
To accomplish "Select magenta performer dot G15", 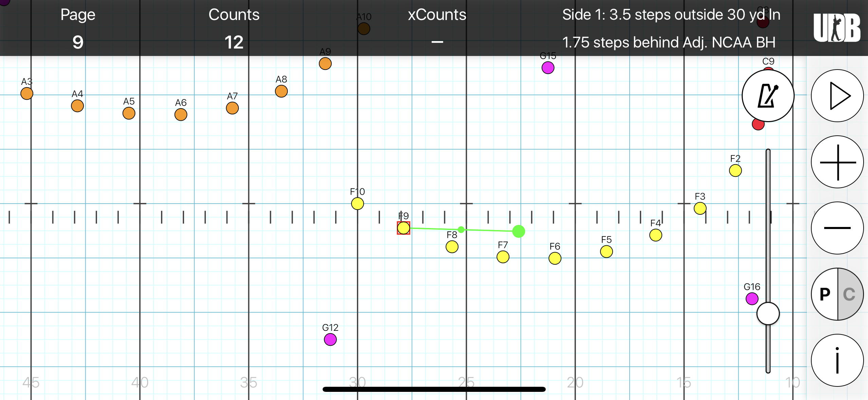I will click(x=548, y=68).
